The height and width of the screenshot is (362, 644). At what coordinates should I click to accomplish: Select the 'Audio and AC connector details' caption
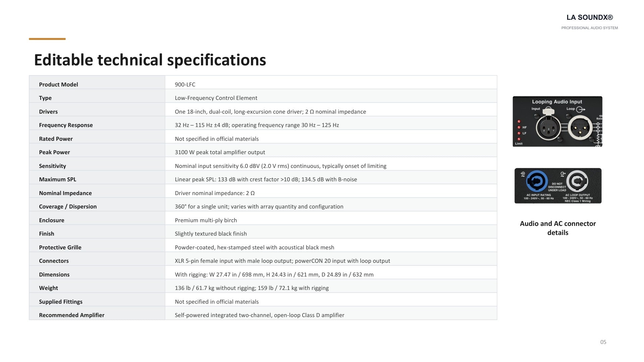click(558, 228)
